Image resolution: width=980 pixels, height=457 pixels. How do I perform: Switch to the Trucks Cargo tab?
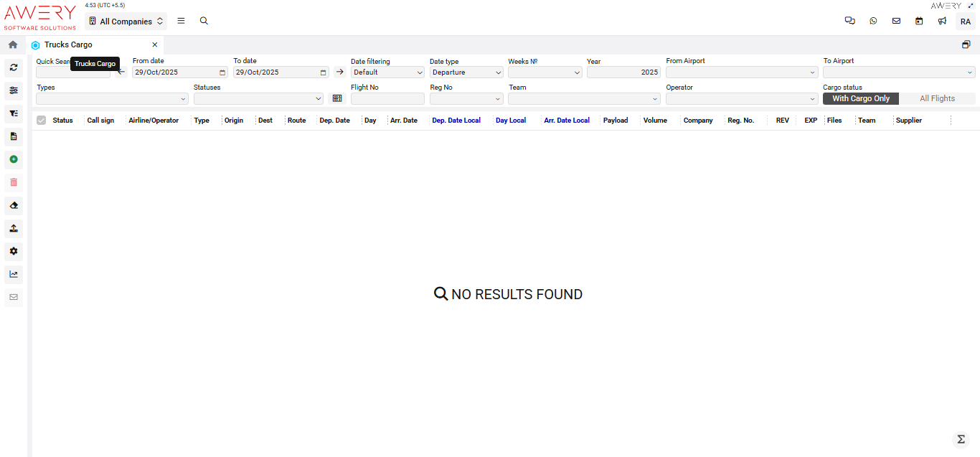pos(68,44)
